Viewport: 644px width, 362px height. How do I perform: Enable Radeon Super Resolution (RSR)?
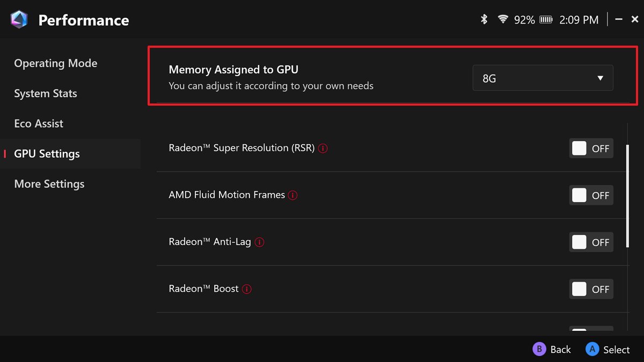591,149
